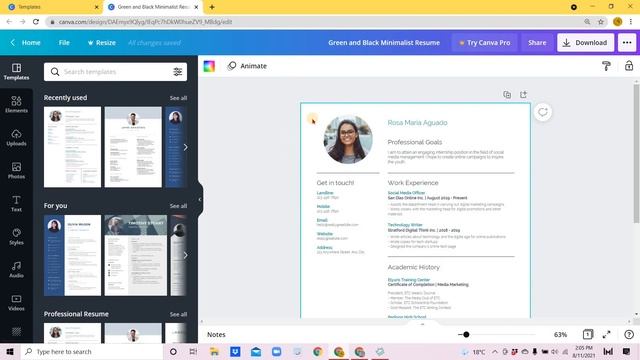Open the Mail app from taskbar
Image resolution: width=640 pixels, height=360 pixels.
(x=256, y=351)
